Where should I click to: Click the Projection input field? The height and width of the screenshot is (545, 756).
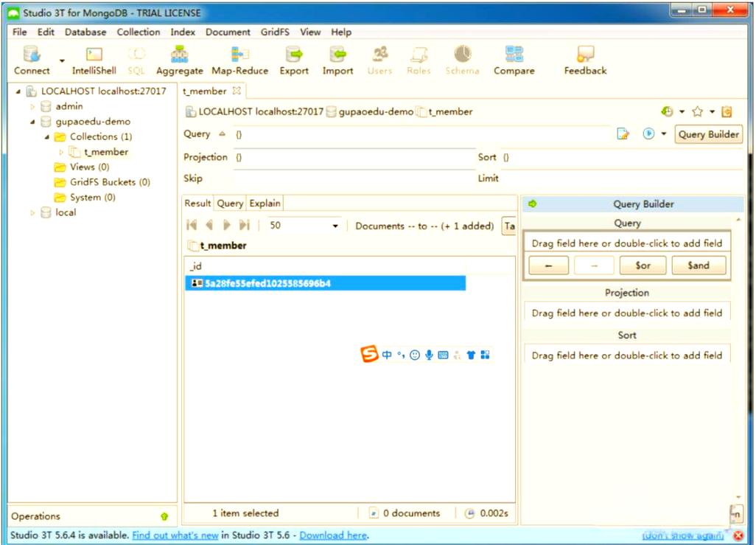[x=354, y=157]
